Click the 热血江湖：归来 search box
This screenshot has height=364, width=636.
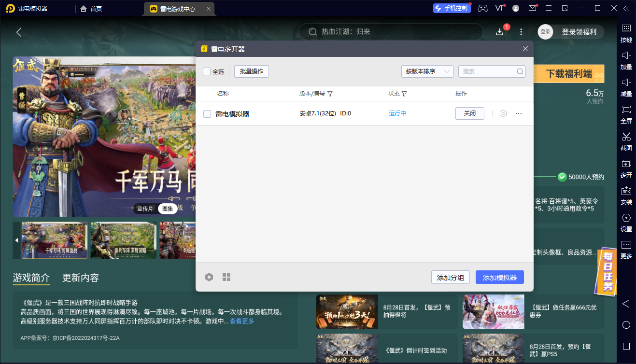coord(391,32)
